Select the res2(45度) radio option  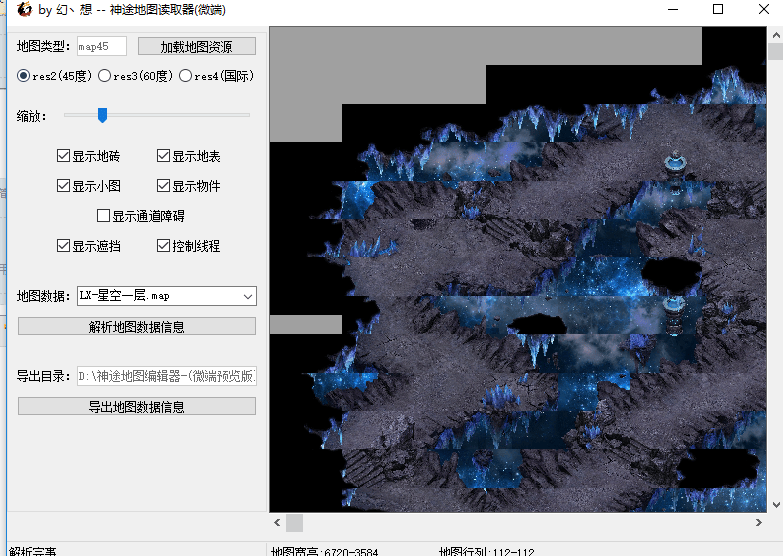(x=24, y=76)
